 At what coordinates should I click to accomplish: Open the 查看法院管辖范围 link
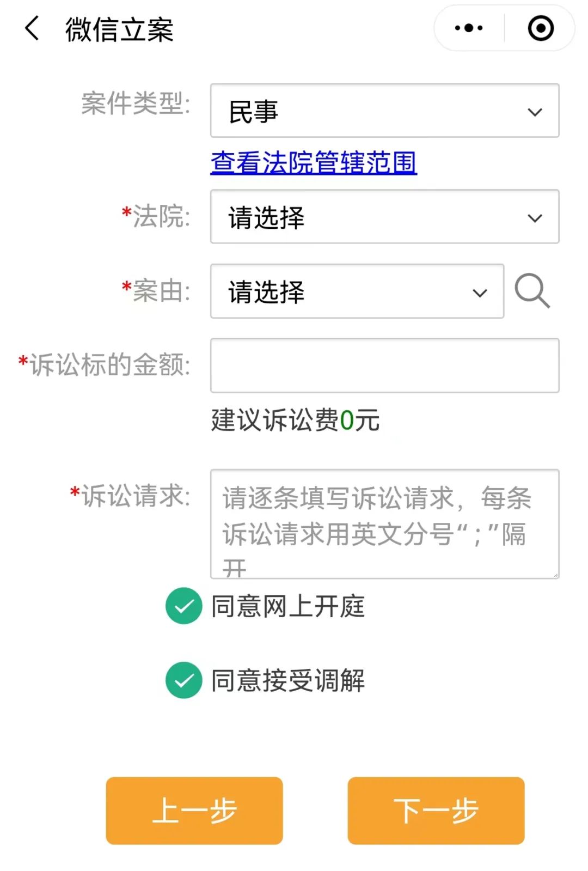point(313,162)
